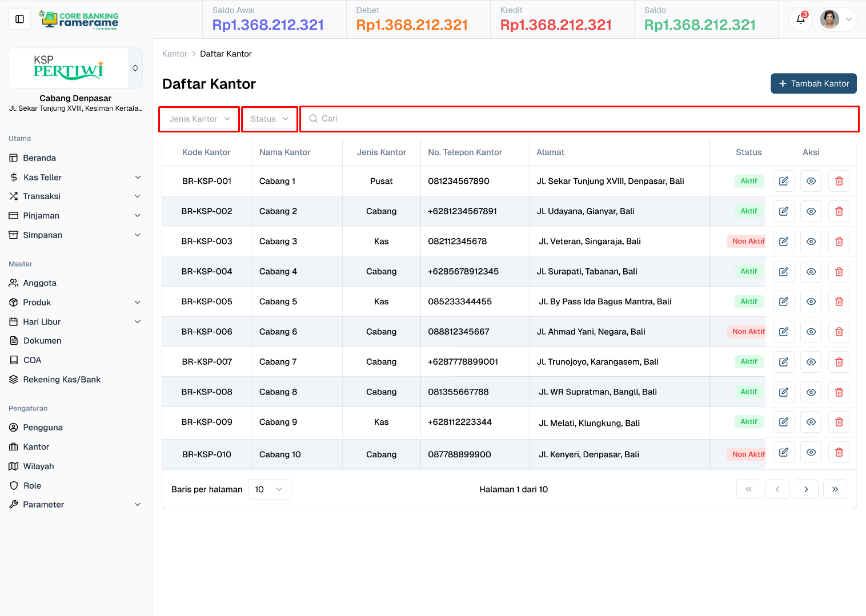Go to the next page arrow

coord(806,489)
